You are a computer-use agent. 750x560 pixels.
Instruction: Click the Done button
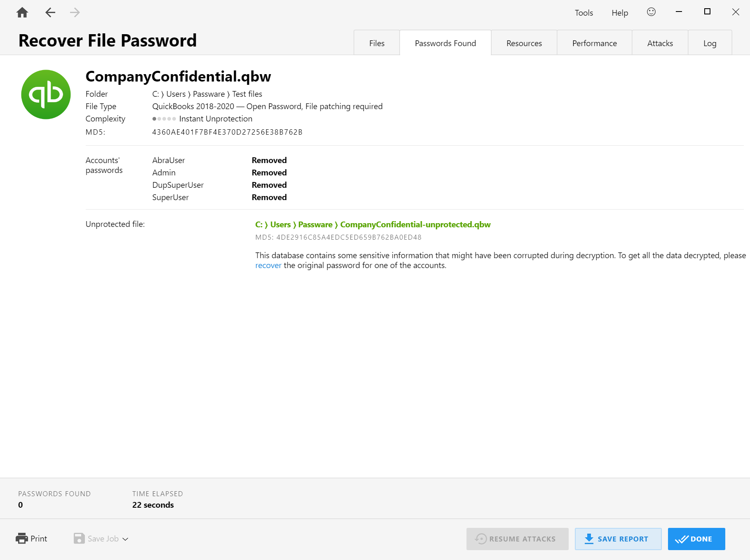click(696, 539)
